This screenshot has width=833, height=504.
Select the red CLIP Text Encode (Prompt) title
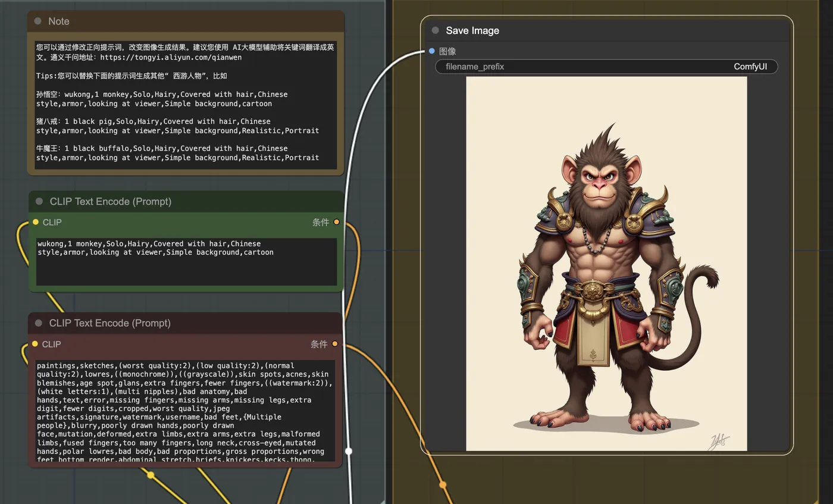click(110, 323)
